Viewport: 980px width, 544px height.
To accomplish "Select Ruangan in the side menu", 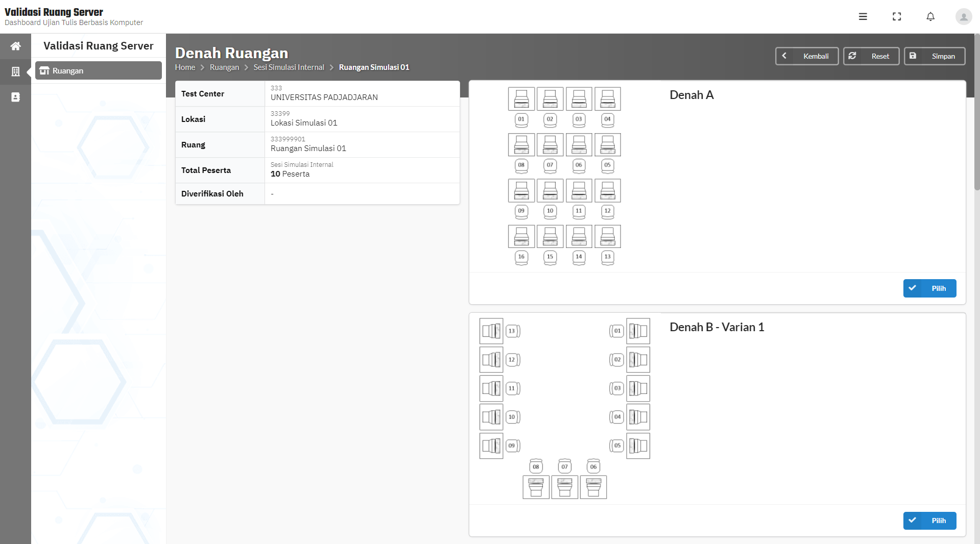I will (x=99, y=70).
